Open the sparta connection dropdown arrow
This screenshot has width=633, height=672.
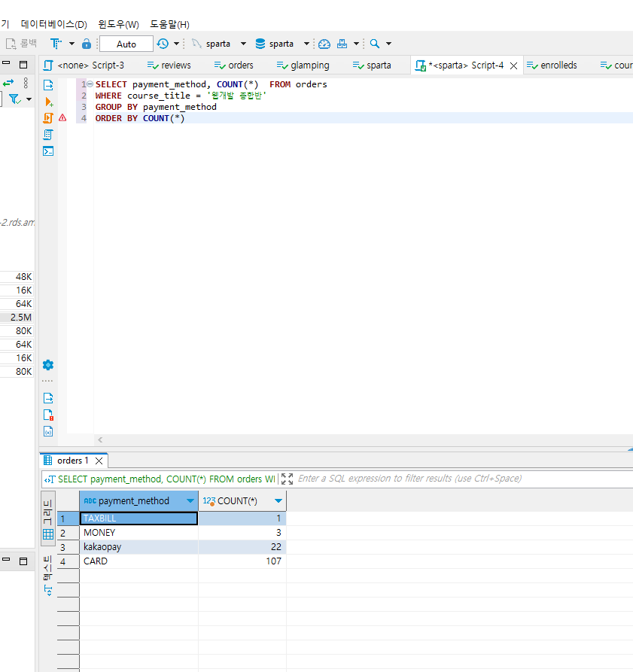point(243,44)
